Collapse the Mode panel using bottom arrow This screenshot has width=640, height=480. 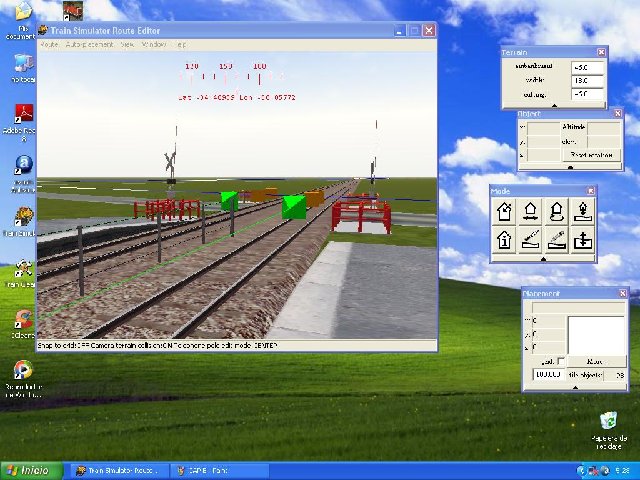tap(544, 259)
